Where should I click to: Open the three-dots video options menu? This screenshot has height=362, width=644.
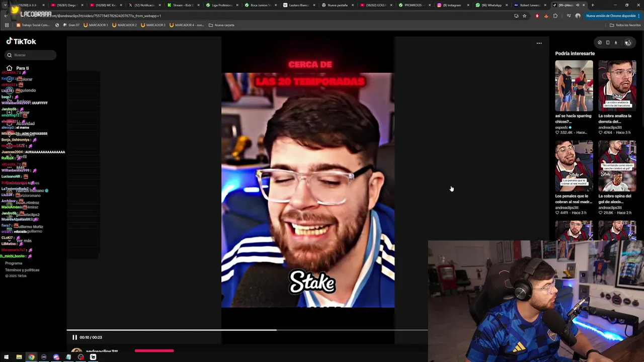click(x=539, y=43)
